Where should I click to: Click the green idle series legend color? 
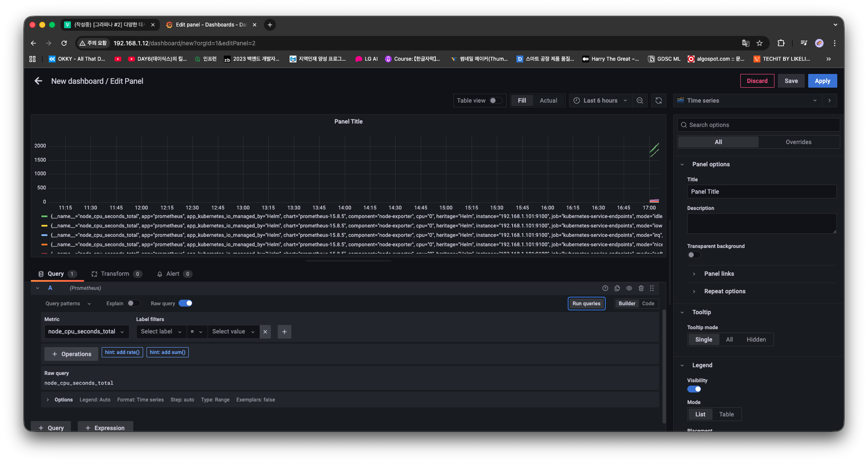pos(44,216)
